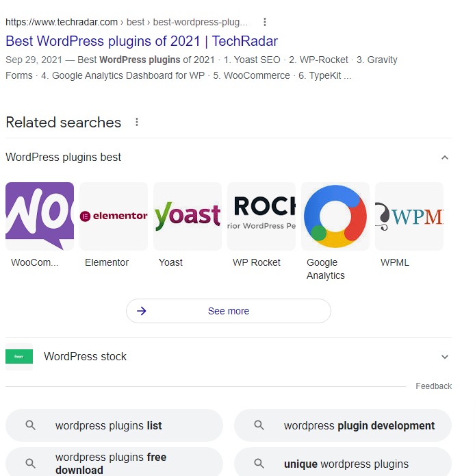This screenshot has width=475, height=476.
Task: Expand the WordPress stock section
Action: coord(445,357)
